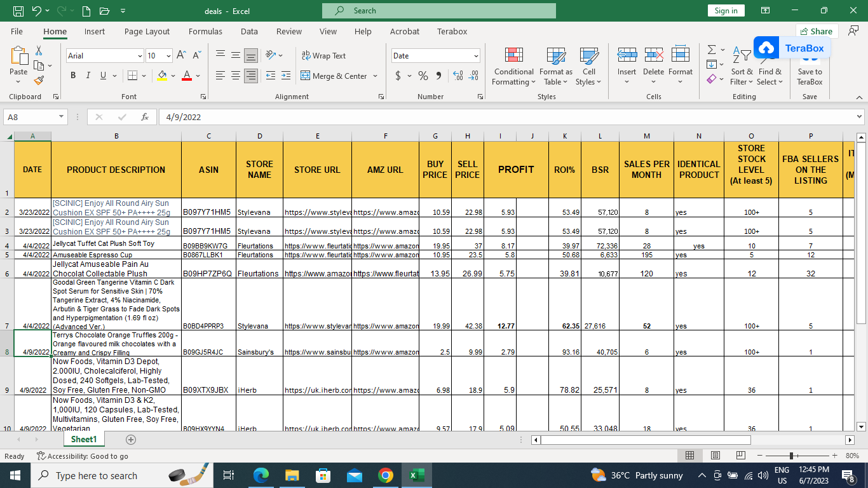Toggle Bold formatting
The width and height of the screenshot is (868, 488).
(73, 76)
